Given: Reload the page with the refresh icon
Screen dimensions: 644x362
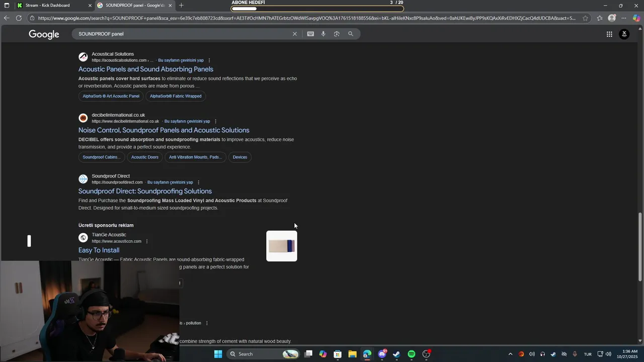Looking at the screenshot, I should [x=19, y=18].
